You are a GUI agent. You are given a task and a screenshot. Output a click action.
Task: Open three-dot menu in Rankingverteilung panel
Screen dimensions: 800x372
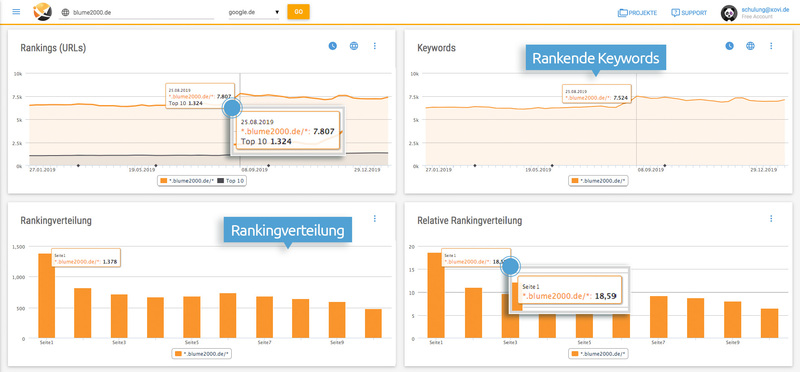[x=374, y=218]
